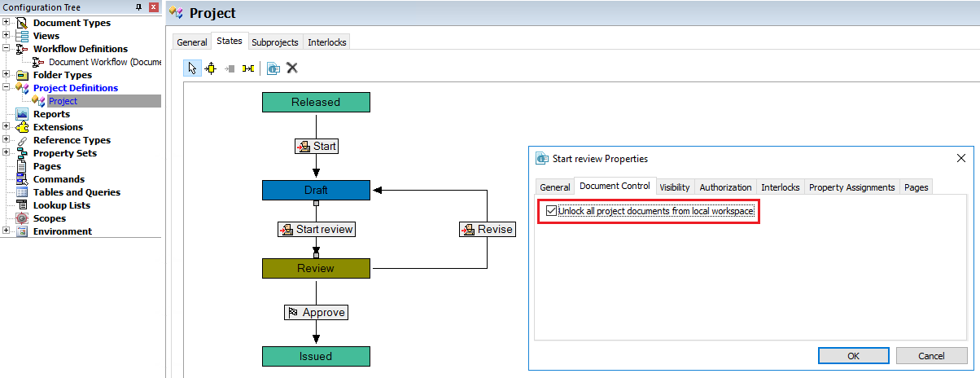Click the grayed add transition start tool

point(230,68)
